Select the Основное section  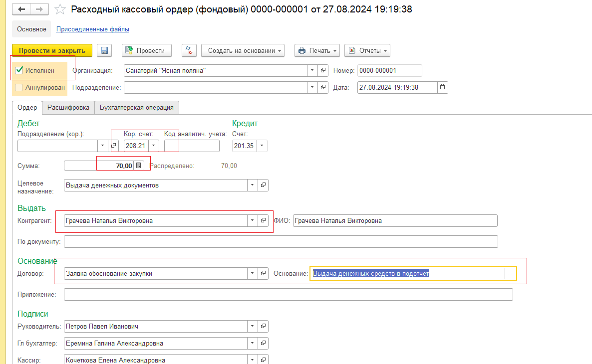[x=31, y=29]
